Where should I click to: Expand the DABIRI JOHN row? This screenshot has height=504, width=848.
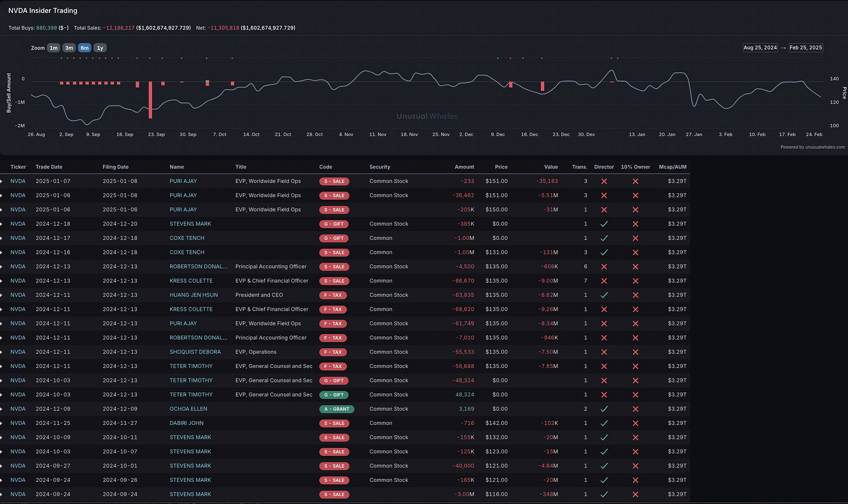coord(2,423)
